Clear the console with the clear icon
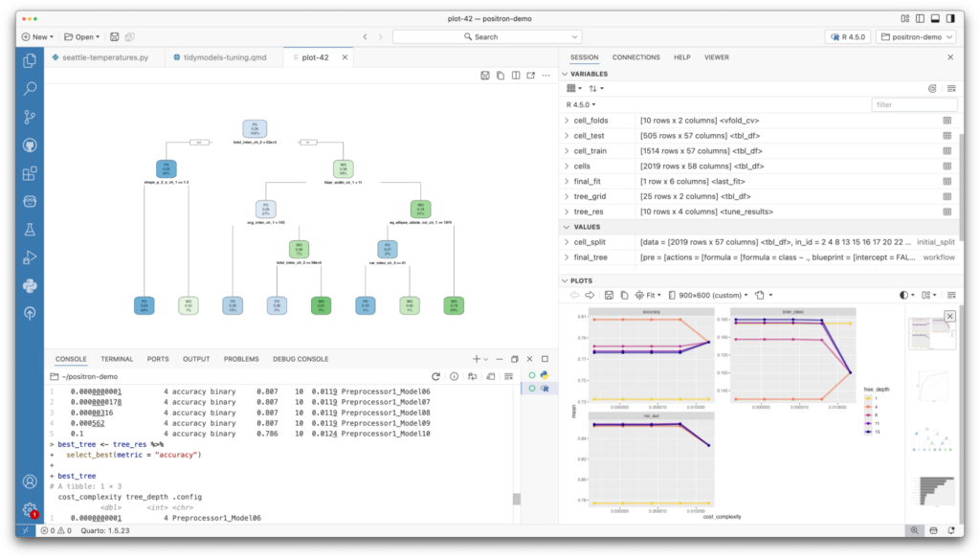The width and height of the screenshot is (980, 558). coord(491,376)
